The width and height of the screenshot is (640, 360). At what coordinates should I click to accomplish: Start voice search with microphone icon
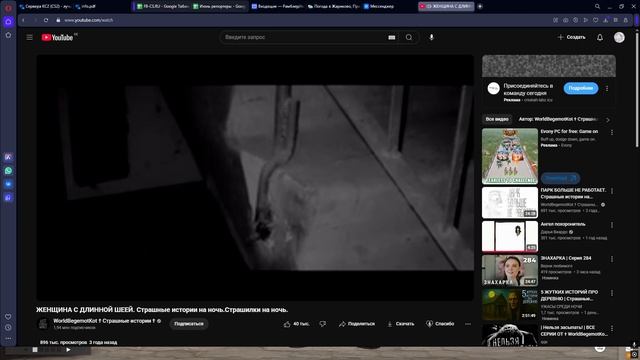click(x=431, y=37)
